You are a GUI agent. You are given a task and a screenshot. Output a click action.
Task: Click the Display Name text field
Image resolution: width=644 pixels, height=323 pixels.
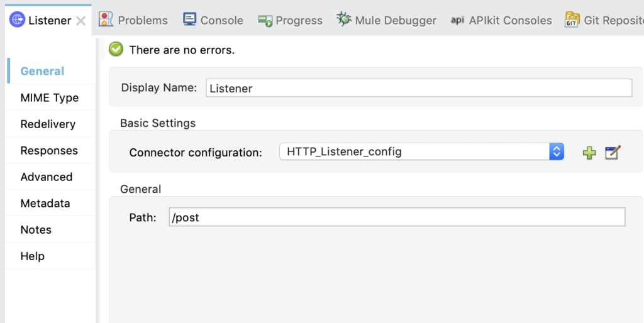pos(418,89)
